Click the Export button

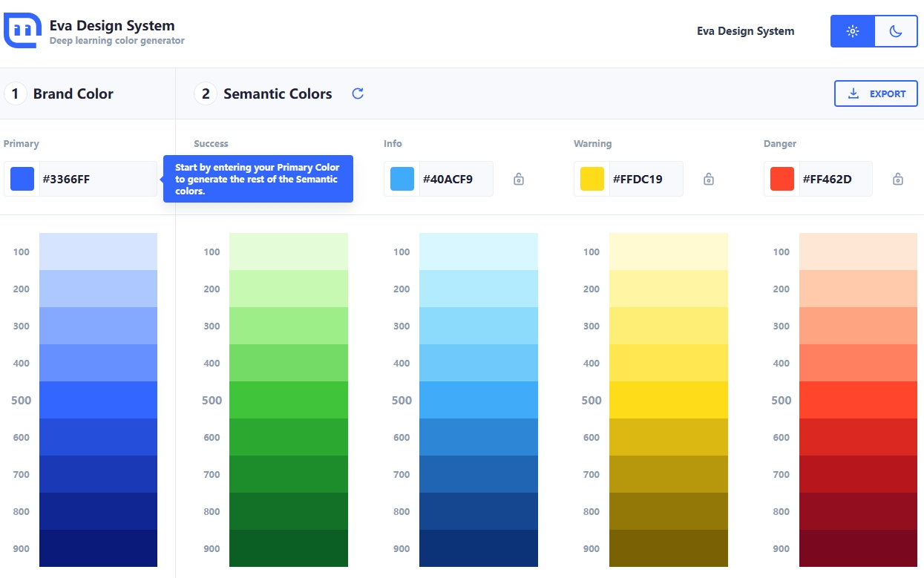point(876,93)
